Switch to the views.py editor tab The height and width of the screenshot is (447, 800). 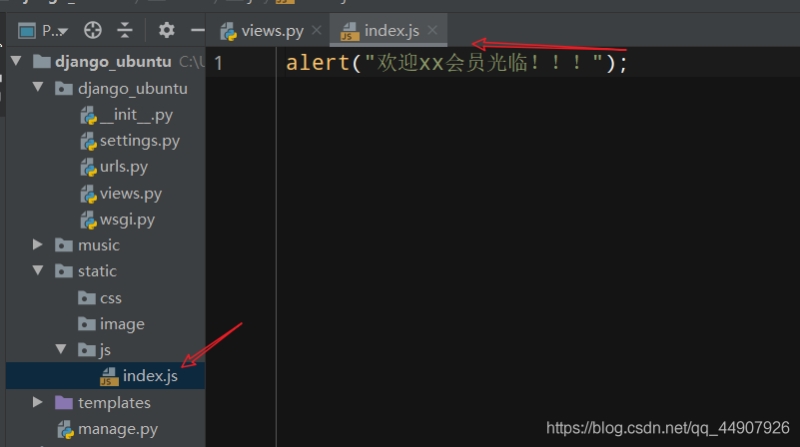click(x=271, y=31)
